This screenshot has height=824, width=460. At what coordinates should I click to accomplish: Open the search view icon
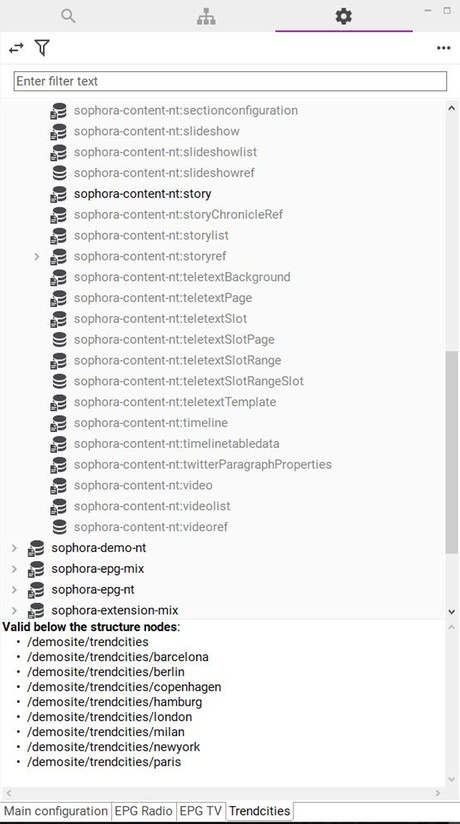click(x=68, y=16)
